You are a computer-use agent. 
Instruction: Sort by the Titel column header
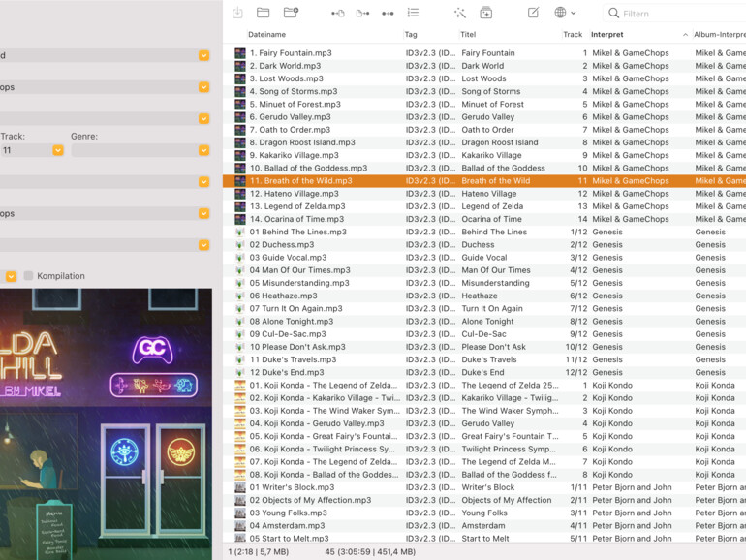pyautogui.click(x=468, y=35)
